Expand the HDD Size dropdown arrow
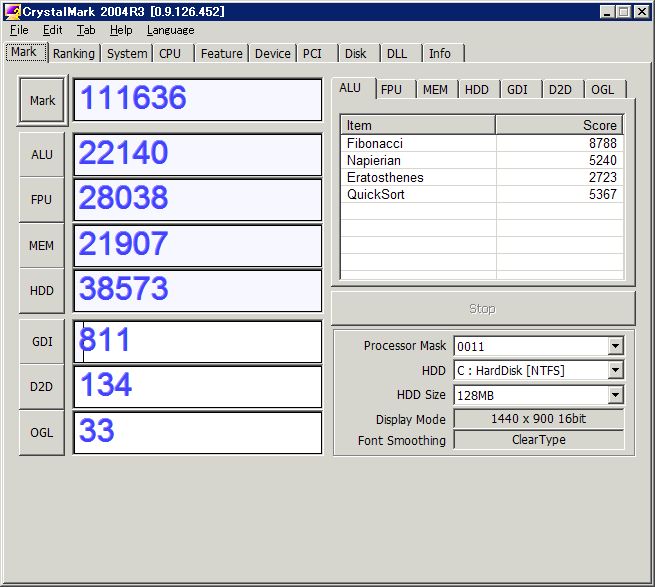 click(615, 395)
